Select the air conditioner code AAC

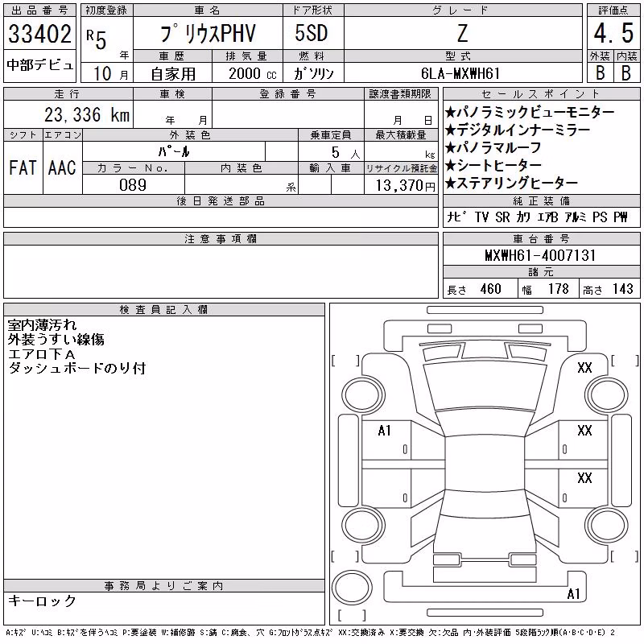62,167
